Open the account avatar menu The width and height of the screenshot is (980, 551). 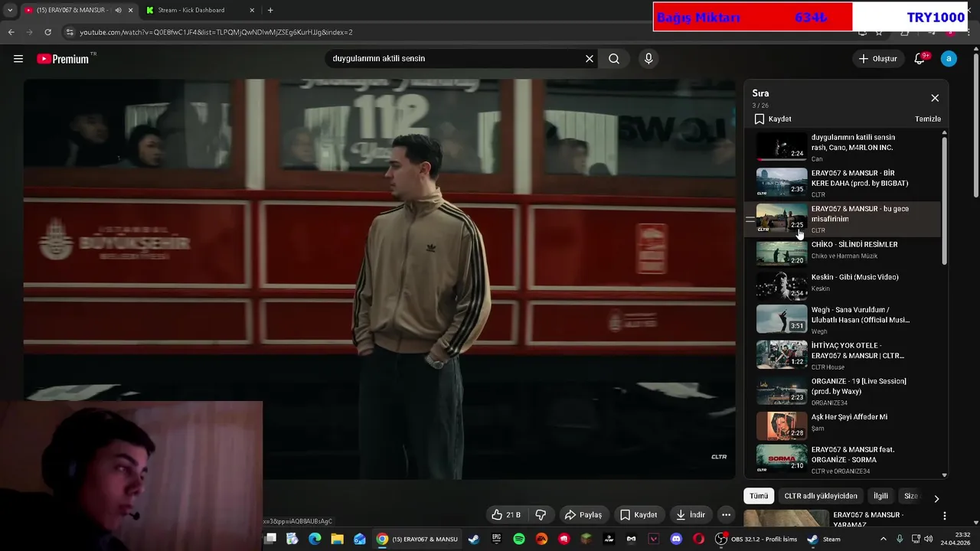pos(949,59)
